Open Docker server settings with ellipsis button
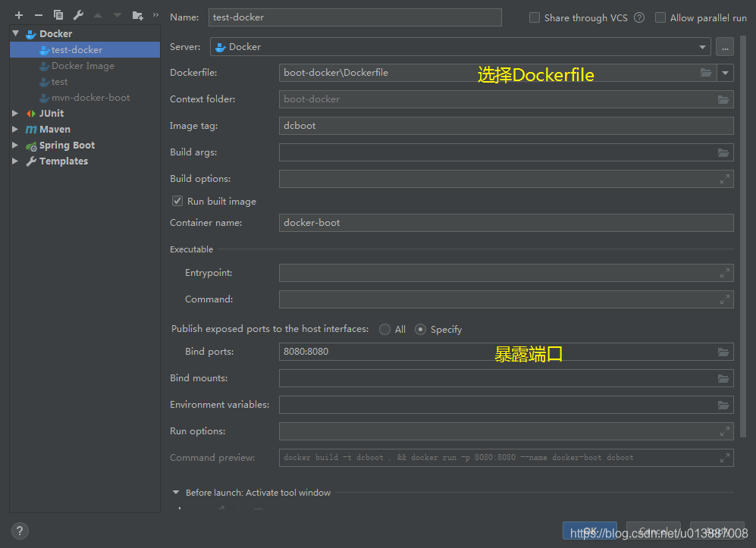 [x=725, y=47]
